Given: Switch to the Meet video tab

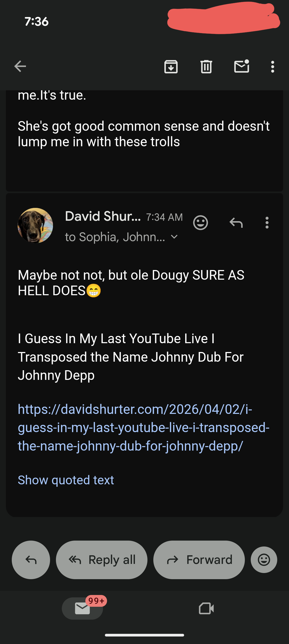Looking at the screenshot, I should (x=206, y=608).
